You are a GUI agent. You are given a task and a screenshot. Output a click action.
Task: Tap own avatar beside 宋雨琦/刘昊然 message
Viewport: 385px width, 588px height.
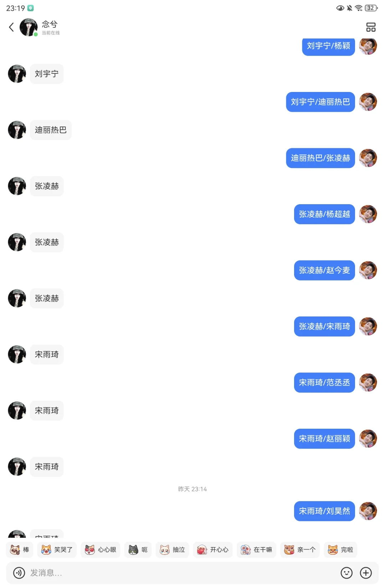click(x=368, y=511)
